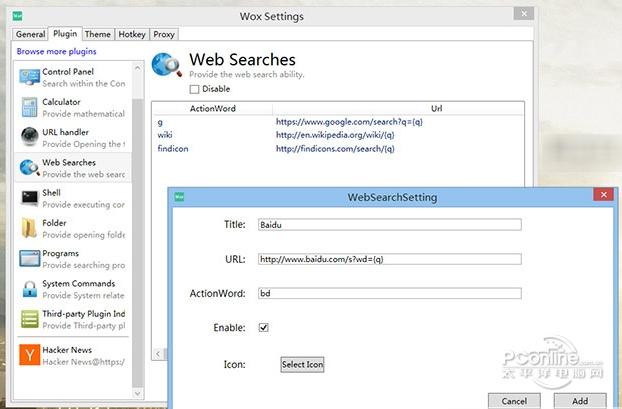This screenshot has width=622, height=409.
Task: Select the 'Shell' plugin name
Action: click(x=52, y=193)
